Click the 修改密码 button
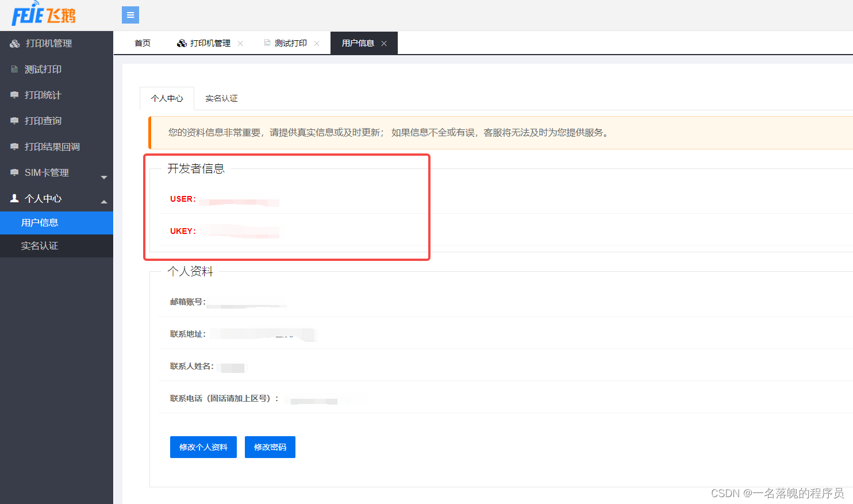Viewport: 853px width, 504px height. tap(270, 447)
